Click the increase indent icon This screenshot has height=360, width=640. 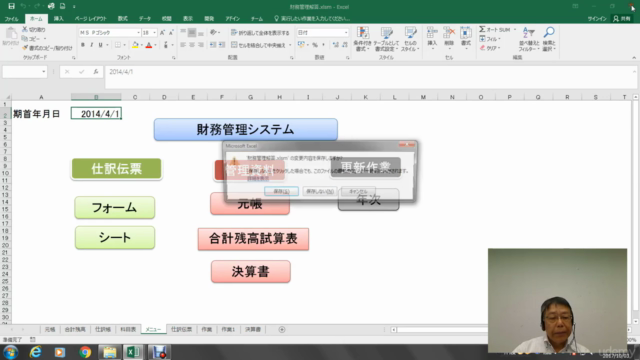[x=222, y=45]
